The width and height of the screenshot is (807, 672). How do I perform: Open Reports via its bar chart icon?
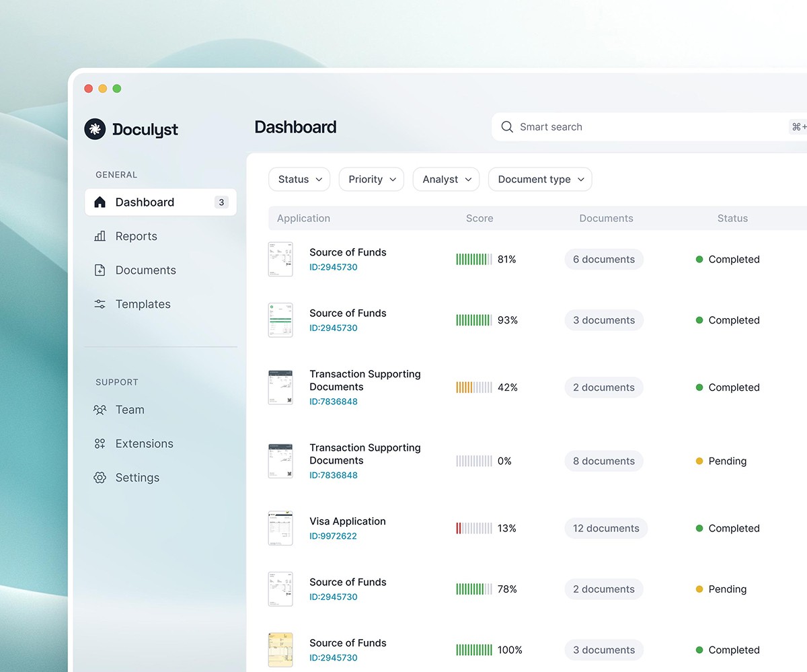100,236
